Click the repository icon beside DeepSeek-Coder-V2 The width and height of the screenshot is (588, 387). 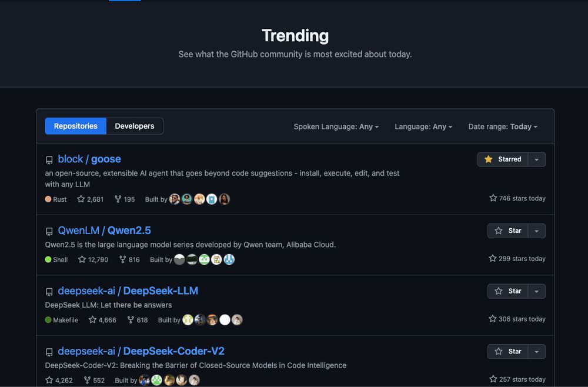[49, 352]
